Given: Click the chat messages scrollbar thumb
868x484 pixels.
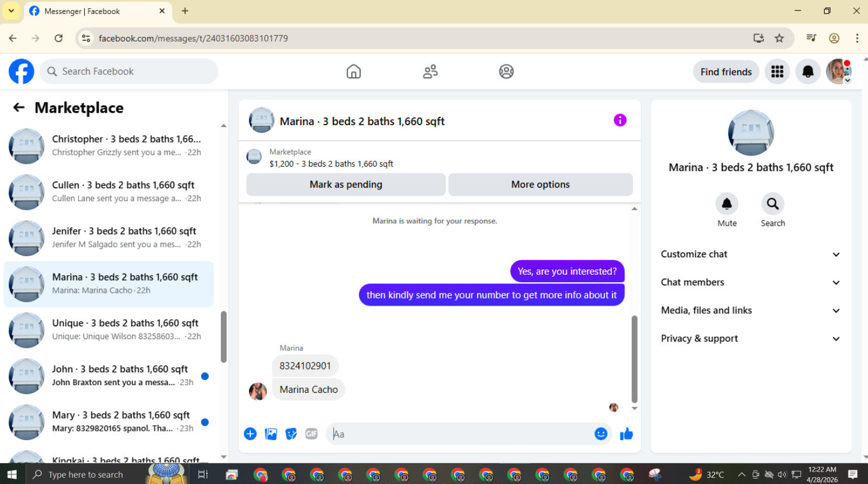Looking at the screenshot, I should point(634,359).
